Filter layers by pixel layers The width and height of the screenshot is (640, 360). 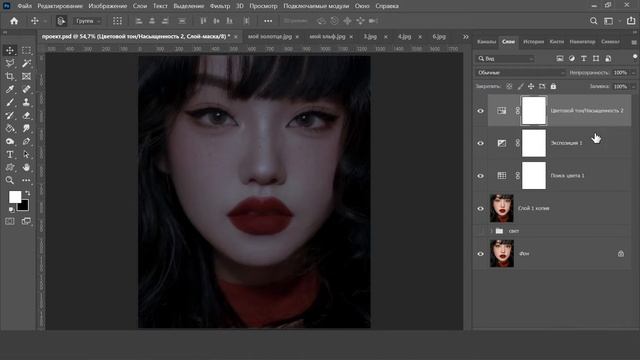[x=560, y=59]
